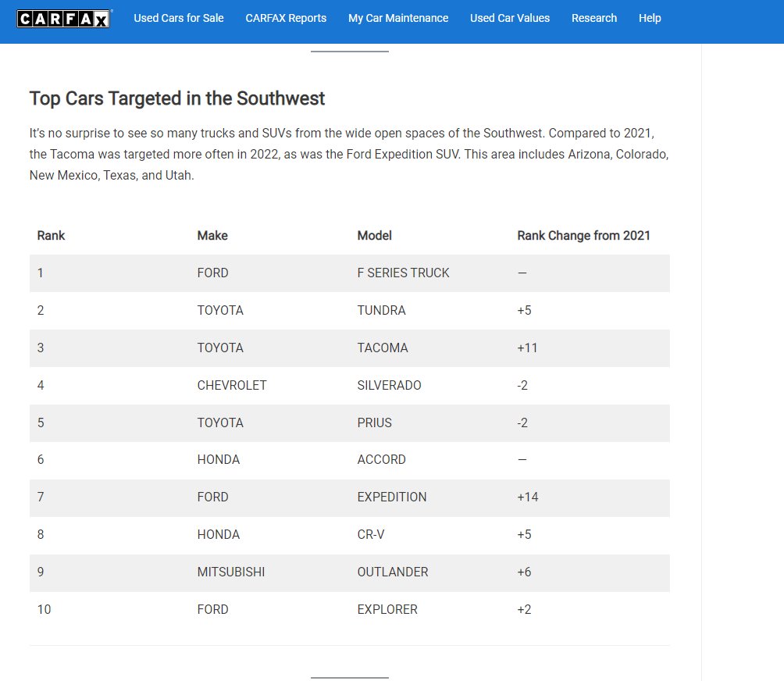Click the Model column header

(374, 236)
